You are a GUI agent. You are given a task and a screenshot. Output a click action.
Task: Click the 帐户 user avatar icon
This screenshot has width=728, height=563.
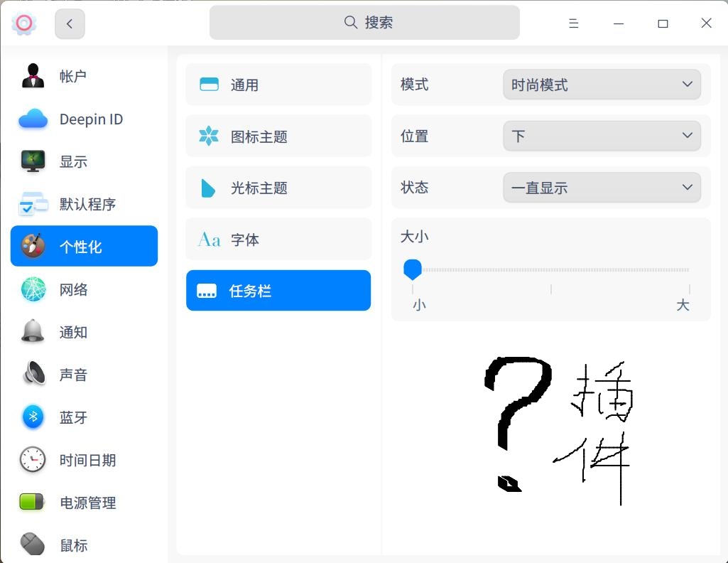click(x=33, y=76)
